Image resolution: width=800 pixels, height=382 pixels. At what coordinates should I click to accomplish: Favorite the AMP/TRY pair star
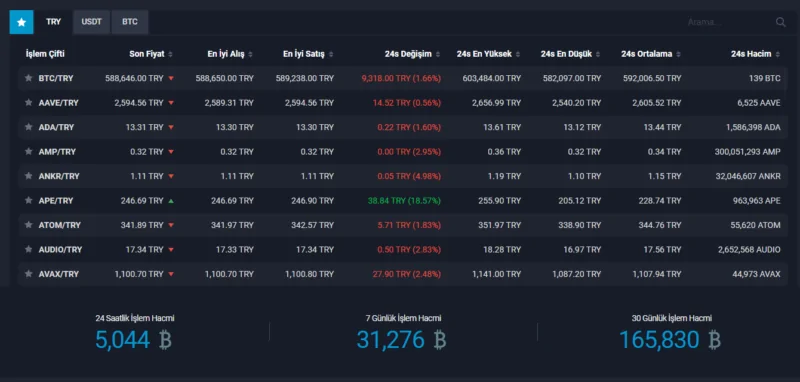[x=29, y=152]
